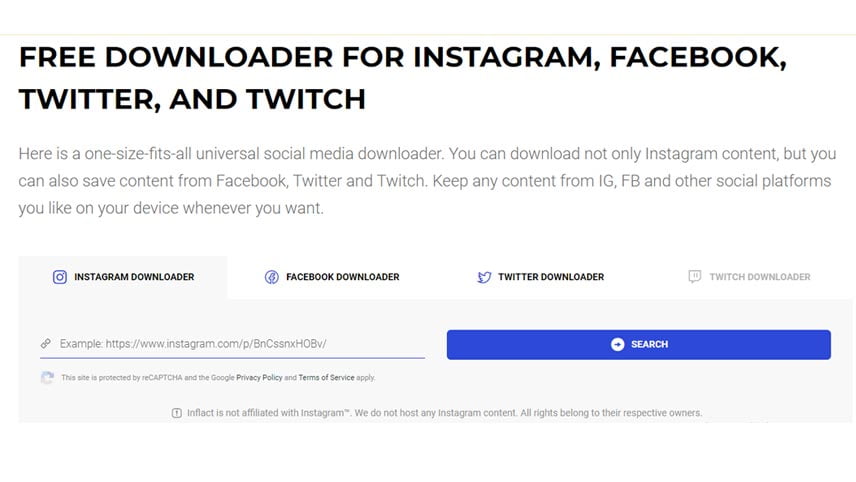This screenshot has height=482, width=856.
Task: Click the arrow icon inside Search button
Action: click(x=617, y=344)
